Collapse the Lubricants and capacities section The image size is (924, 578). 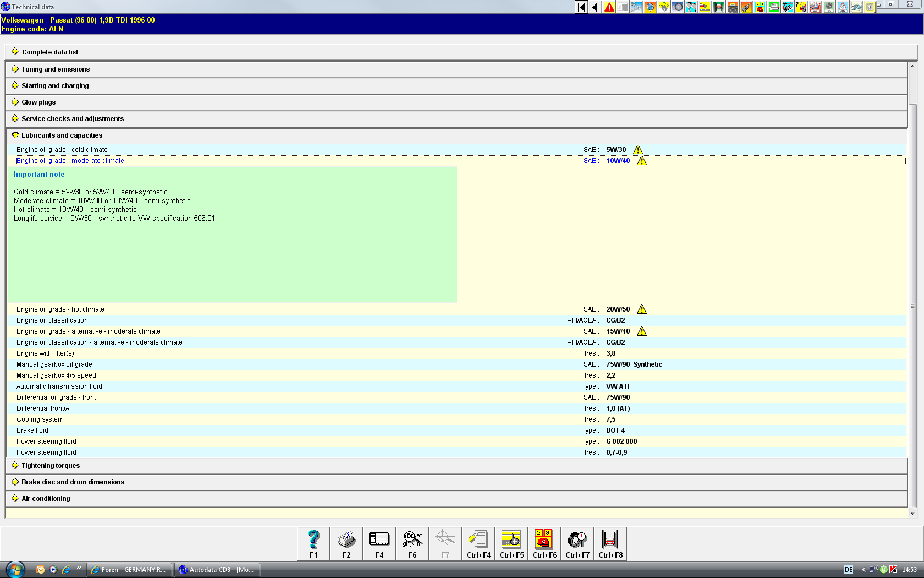62,135
